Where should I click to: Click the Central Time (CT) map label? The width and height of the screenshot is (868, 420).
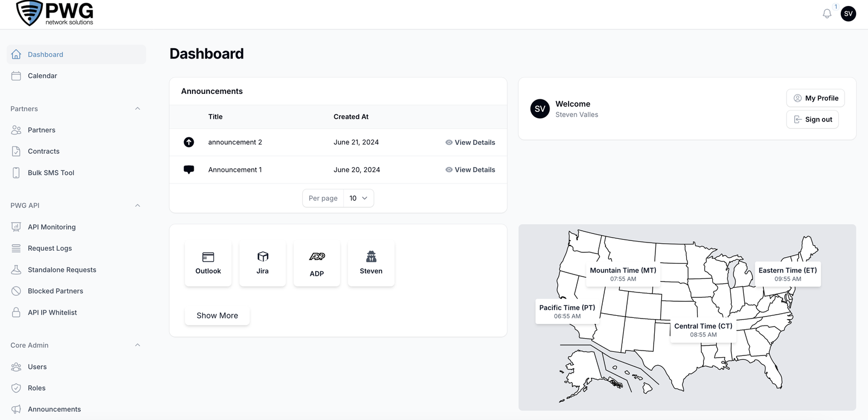(x=703, y=330)
